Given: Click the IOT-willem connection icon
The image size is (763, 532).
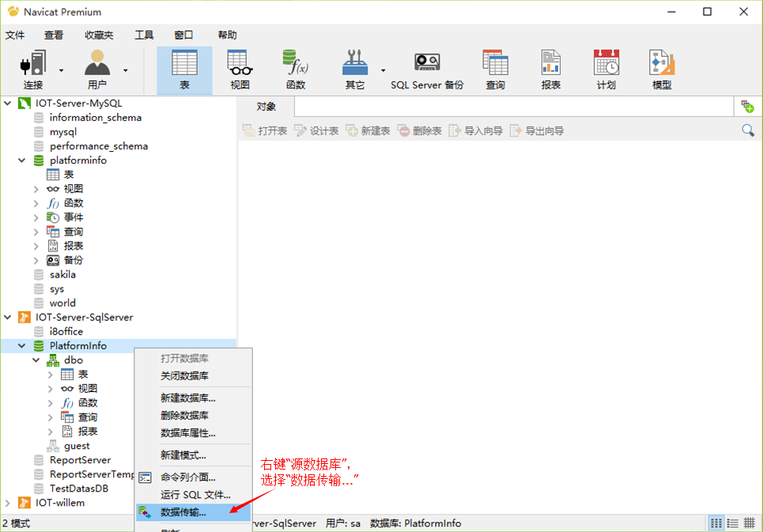Looking at the screenshot, I should click(25, 502).
